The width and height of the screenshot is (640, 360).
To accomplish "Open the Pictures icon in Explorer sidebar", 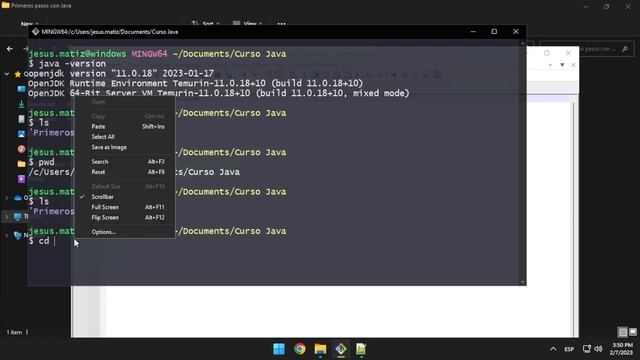I will point(21,134).
